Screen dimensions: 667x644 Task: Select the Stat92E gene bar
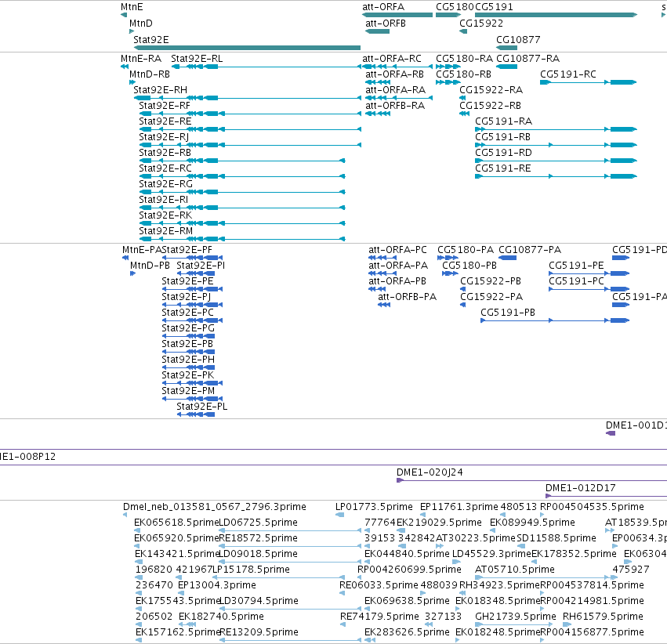[x=247, y=48]
